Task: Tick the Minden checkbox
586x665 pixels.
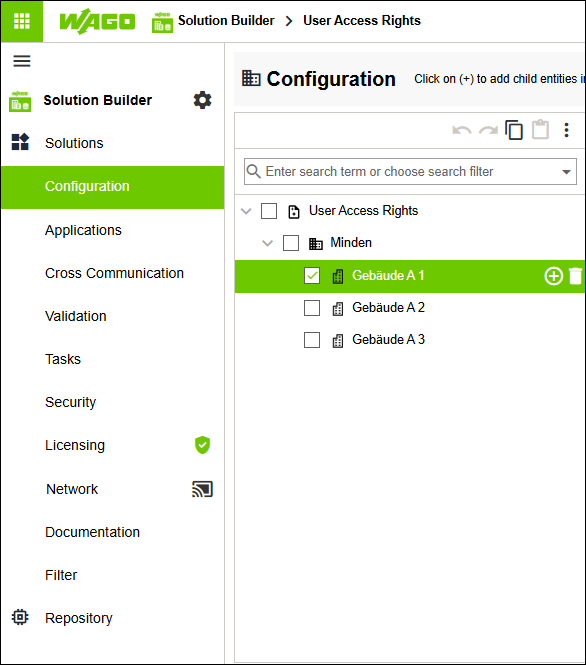Action: point(290,243)
